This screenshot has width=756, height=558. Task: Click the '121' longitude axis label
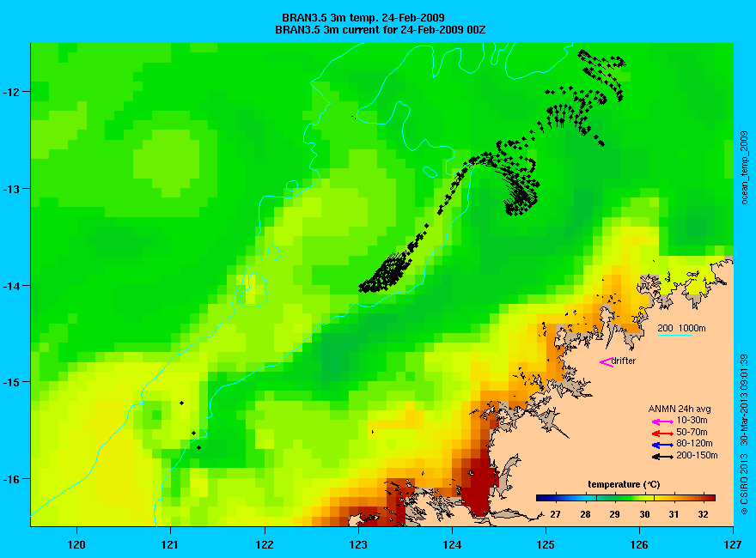[x=170, y=545]
